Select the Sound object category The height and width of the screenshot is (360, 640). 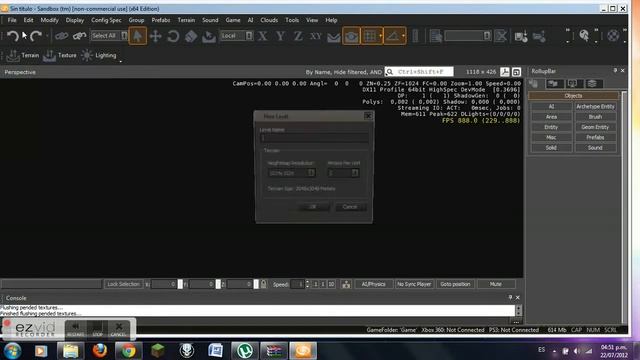tap(596, 148)
